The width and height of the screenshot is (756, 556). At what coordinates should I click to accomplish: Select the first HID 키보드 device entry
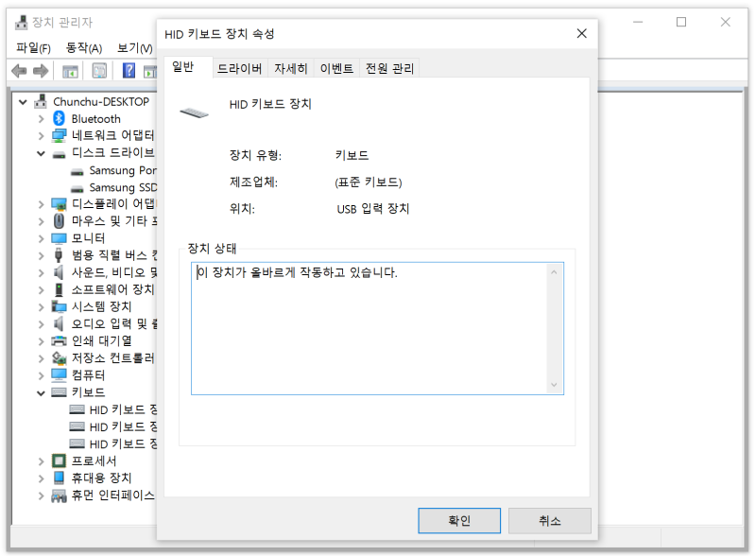(x=113, y=409)
